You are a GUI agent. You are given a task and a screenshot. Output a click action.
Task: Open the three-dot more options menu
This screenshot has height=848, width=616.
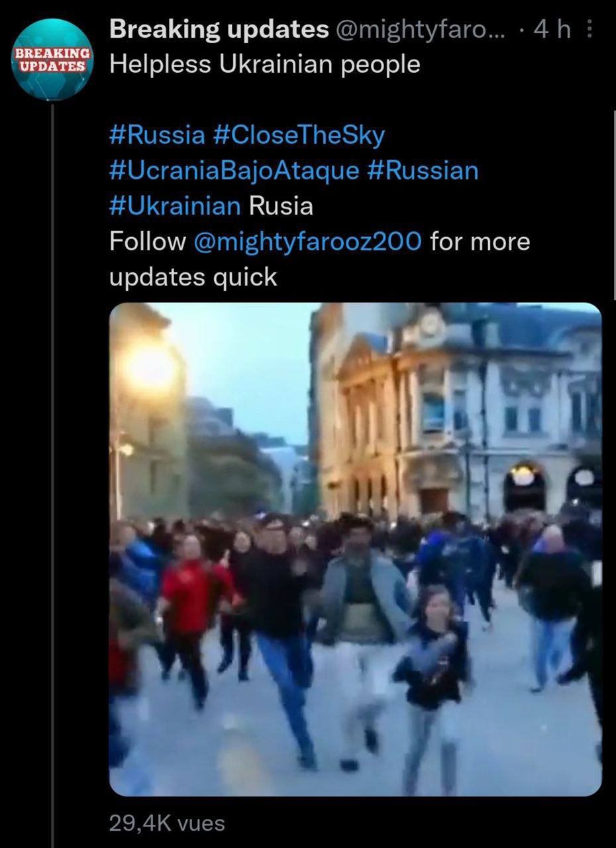point(591,30)
